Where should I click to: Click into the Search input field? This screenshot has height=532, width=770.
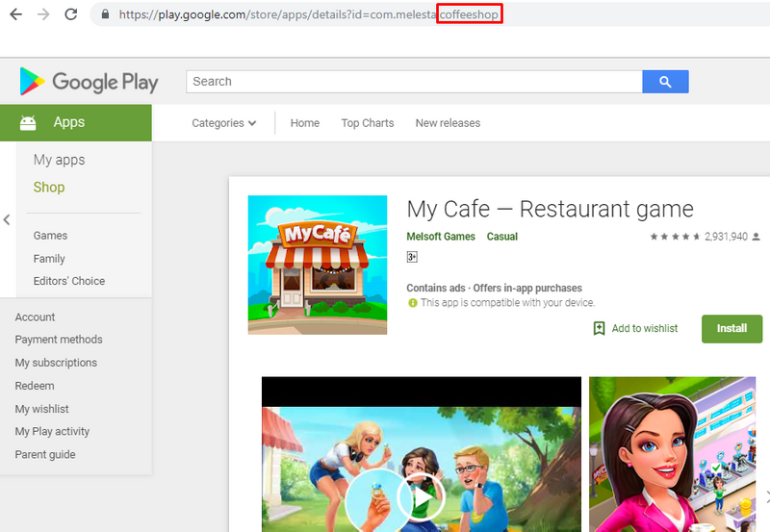pos(414,82)
